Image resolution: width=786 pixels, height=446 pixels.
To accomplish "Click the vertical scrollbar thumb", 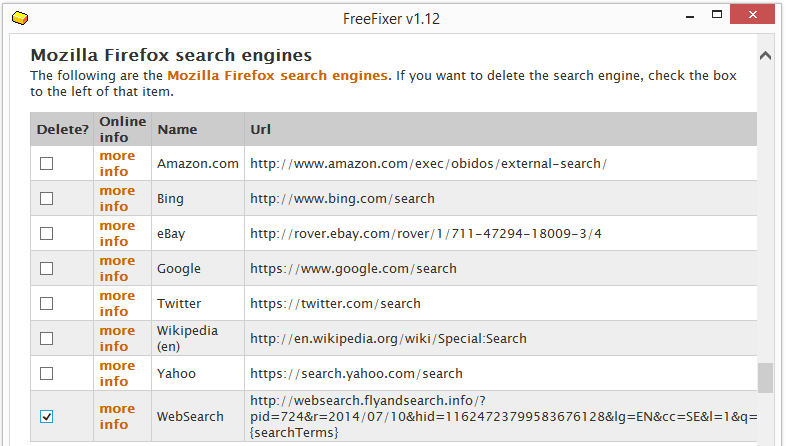I will tap(765, 378).
